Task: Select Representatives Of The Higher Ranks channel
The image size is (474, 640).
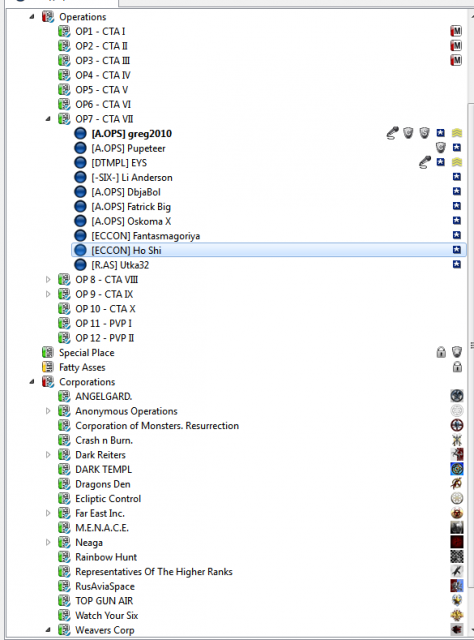Action: pos(154,571)
